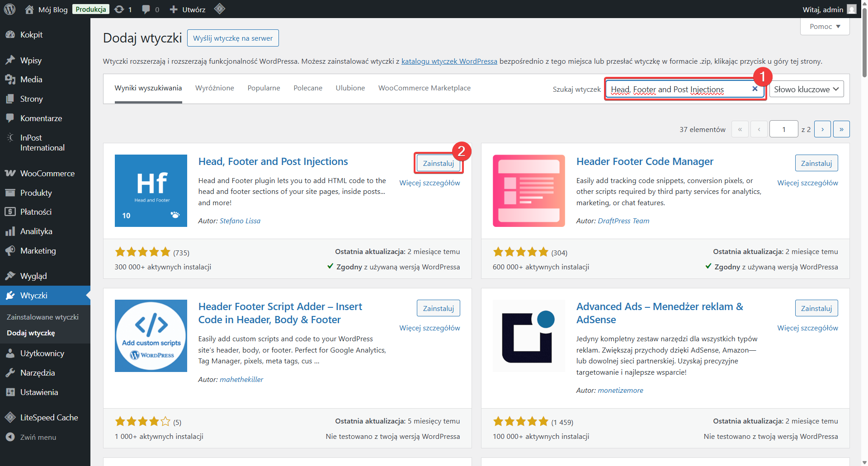Screen dimensions: 868x466
Task: Click the Produkty archive icon
Action: 10,193
